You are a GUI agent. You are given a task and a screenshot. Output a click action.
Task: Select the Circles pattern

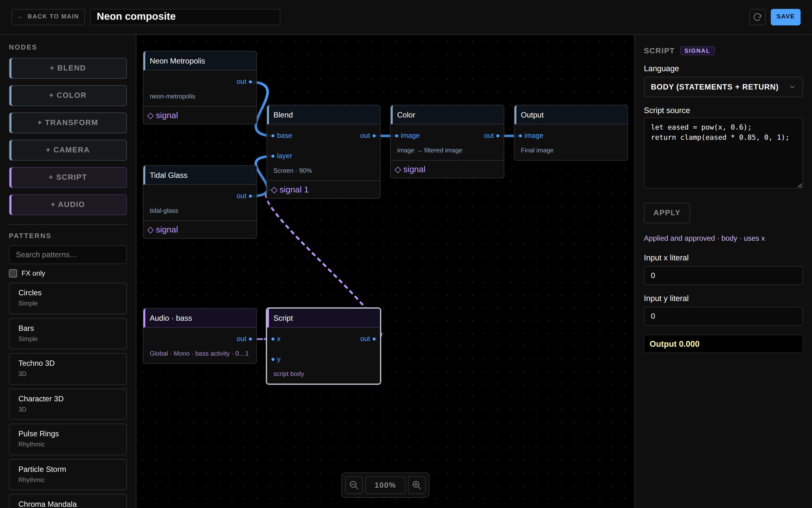tap(68, 298)
